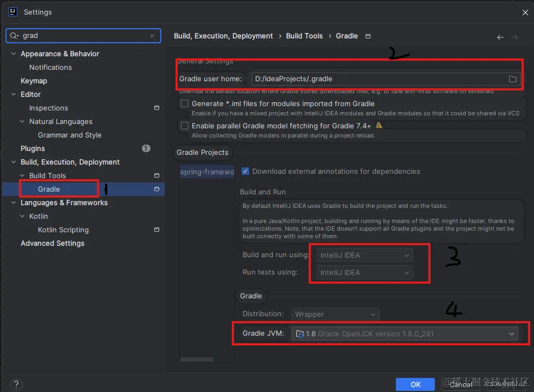This screenshot has width=534, height=392.
Task: Click the warning icon beside parallel Gradle fetching
Action: point(379,126)
